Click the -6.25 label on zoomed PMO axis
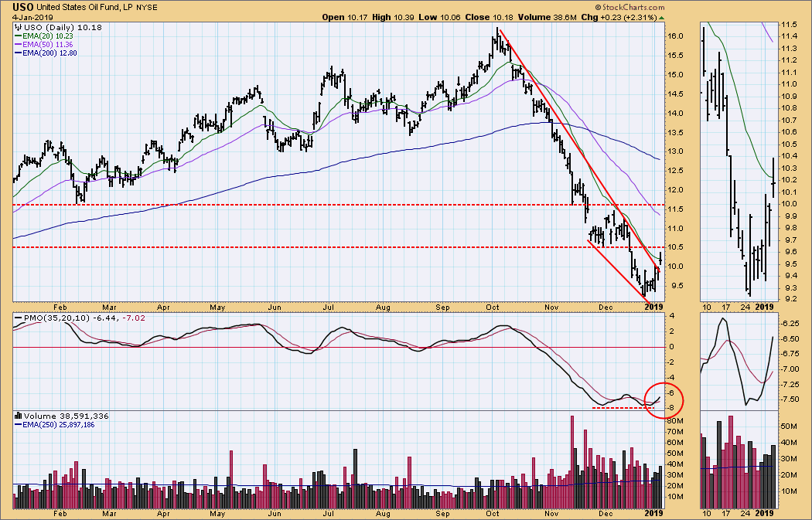 click(x=790, y=324)
